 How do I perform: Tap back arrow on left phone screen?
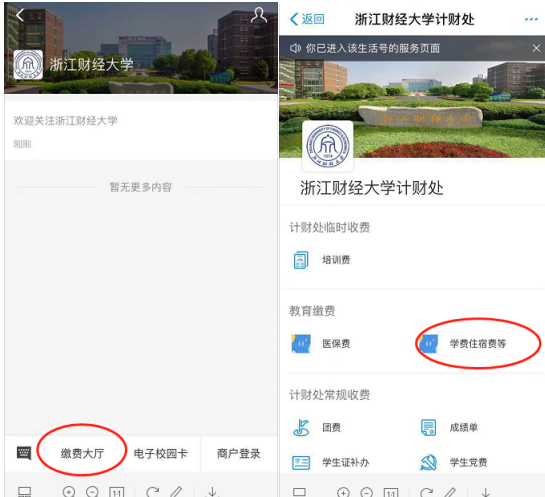pos(20,15)
